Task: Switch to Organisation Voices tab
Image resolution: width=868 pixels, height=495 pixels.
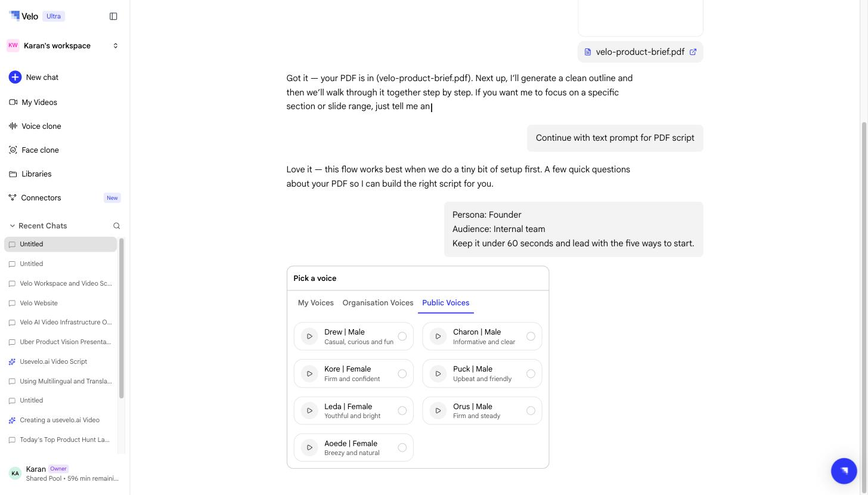Action: (378, 302)
